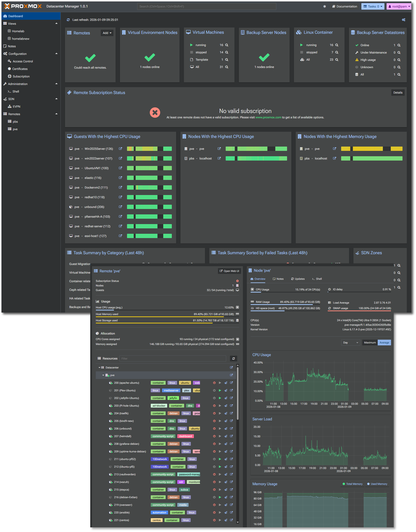The image size is (416, 532).
Task: Click the Resources filter input field
Action: (x=173, y=358)
